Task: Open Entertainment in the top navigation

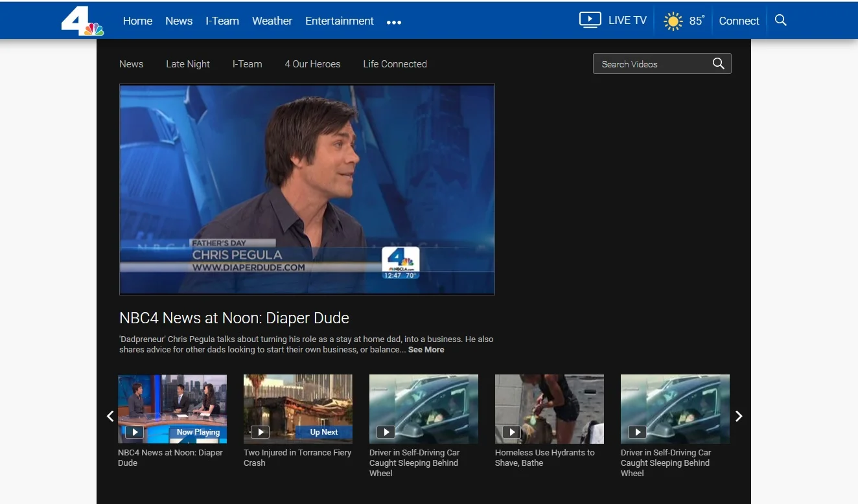Action: point(340,21)
